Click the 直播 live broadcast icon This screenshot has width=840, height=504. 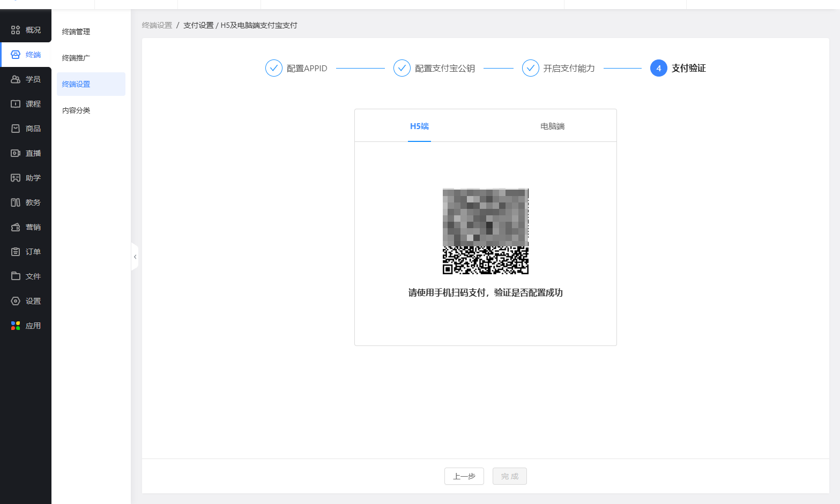[x=16, y=153]
